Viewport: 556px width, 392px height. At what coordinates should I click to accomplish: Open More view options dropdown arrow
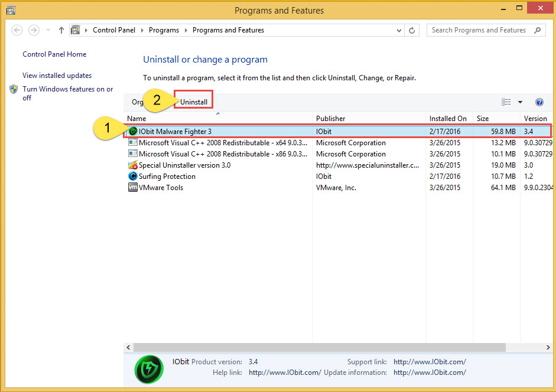[x=520, y=102]
